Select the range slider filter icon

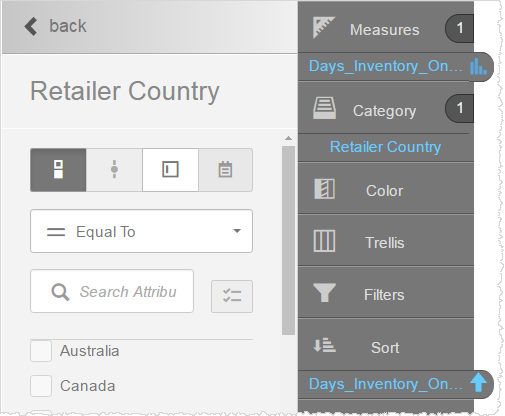(114, 170)
